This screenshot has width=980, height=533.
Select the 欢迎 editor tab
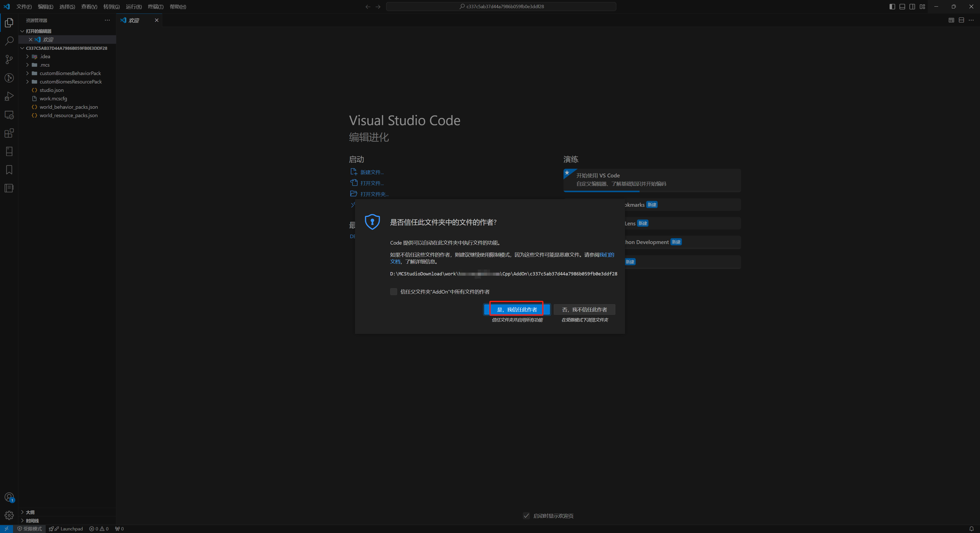click(139, 20)
